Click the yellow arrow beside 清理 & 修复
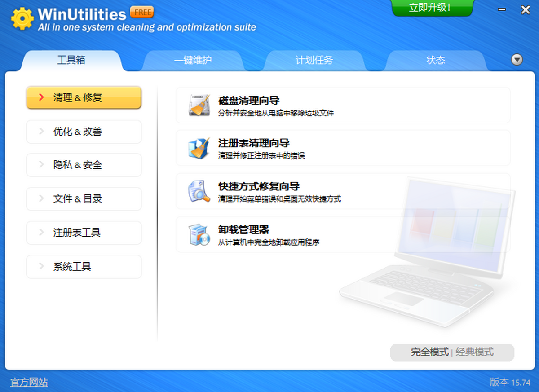 click(x=40, y=97)
